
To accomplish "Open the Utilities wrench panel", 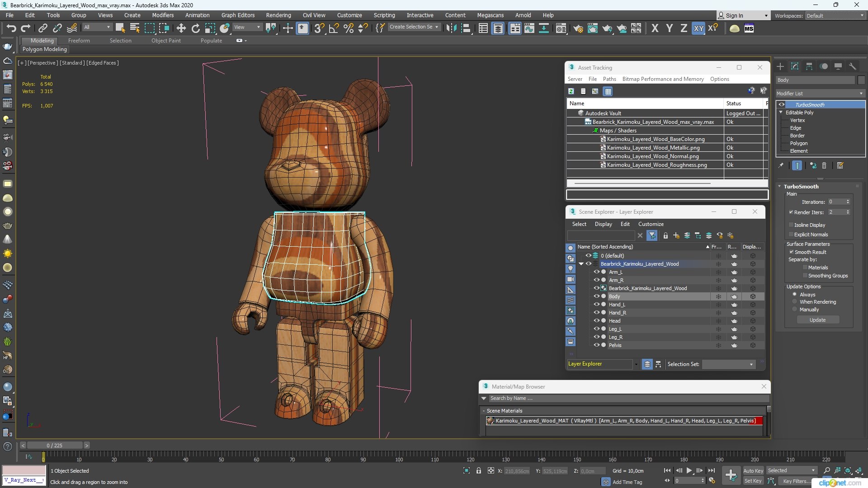I will pos(852,66).
